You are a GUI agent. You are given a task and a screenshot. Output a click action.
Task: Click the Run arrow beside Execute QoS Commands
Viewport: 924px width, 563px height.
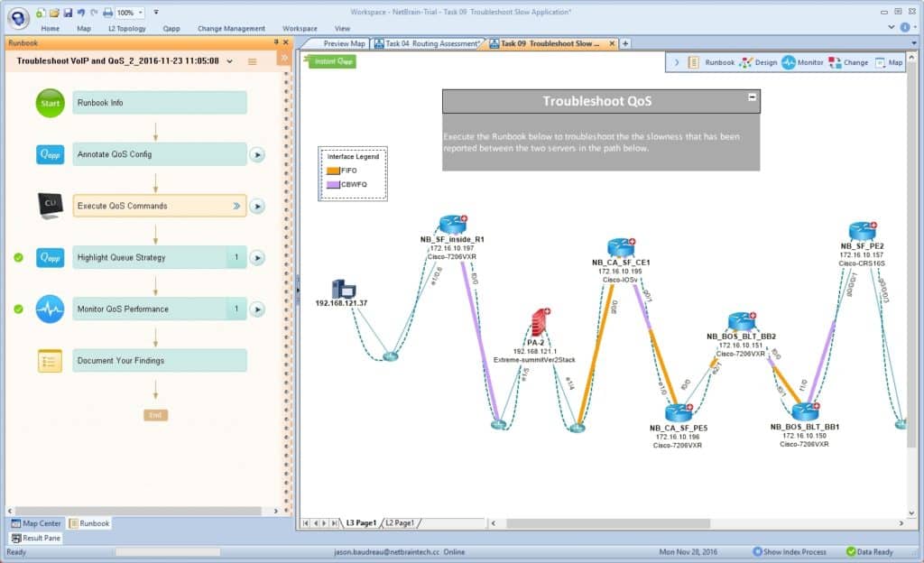[x=258, y=206]
